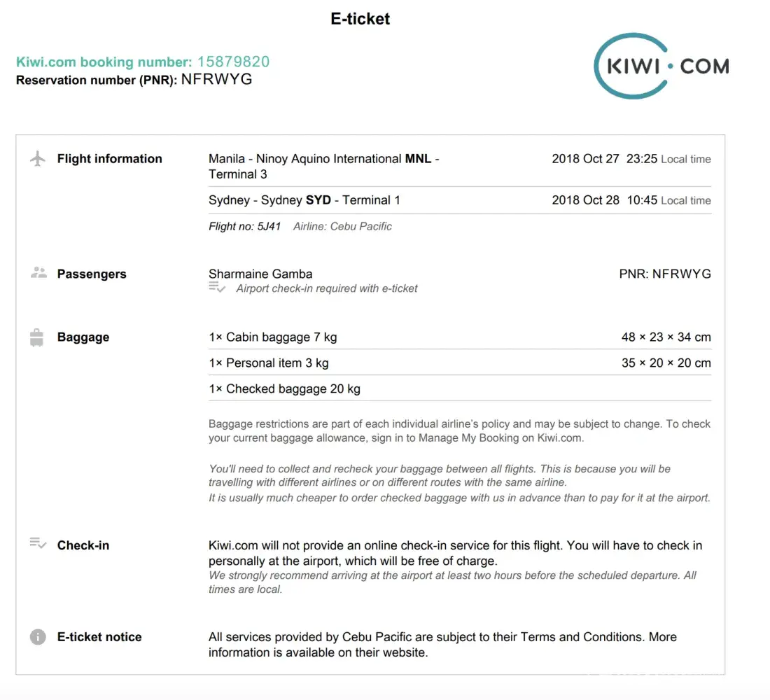Click the Checked baggage 20 kg row

click(x=284, y=388)
